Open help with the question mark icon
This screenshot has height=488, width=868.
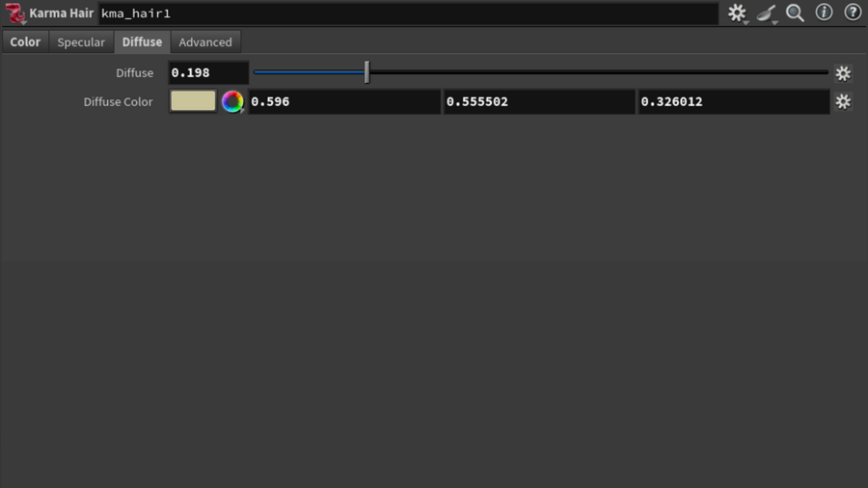tap(853, 13)
